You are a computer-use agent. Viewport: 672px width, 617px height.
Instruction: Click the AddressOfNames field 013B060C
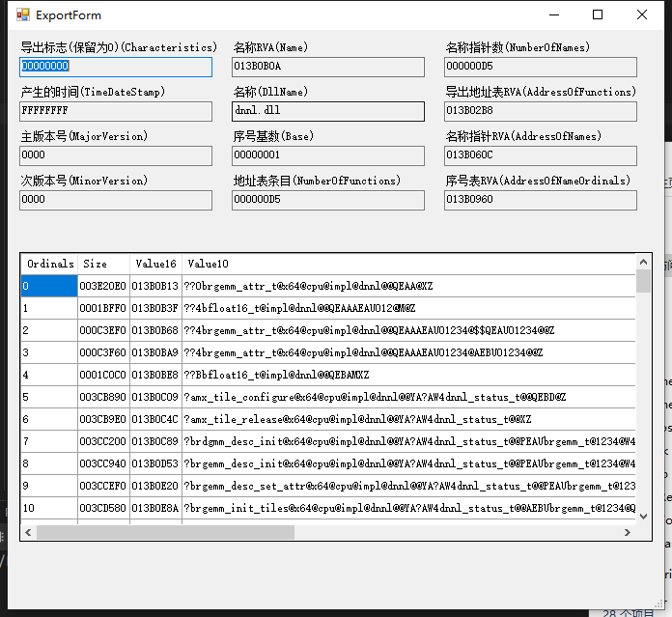(x=541, y=155)
